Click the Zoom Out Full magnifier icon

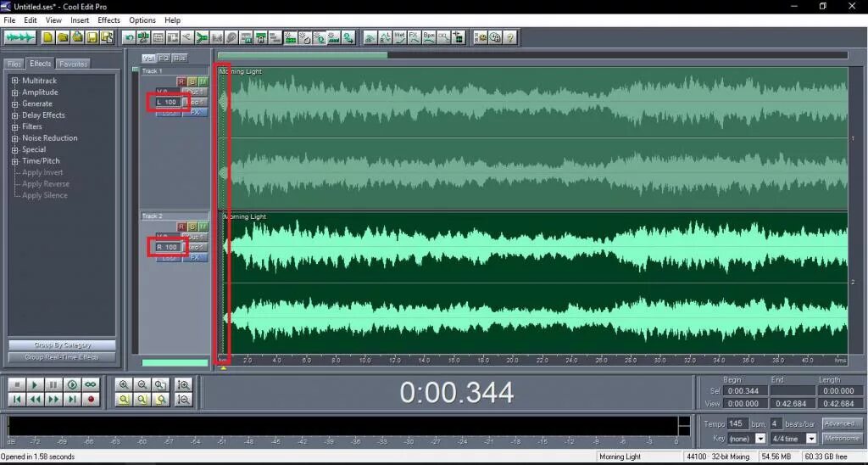coord(160,384)
